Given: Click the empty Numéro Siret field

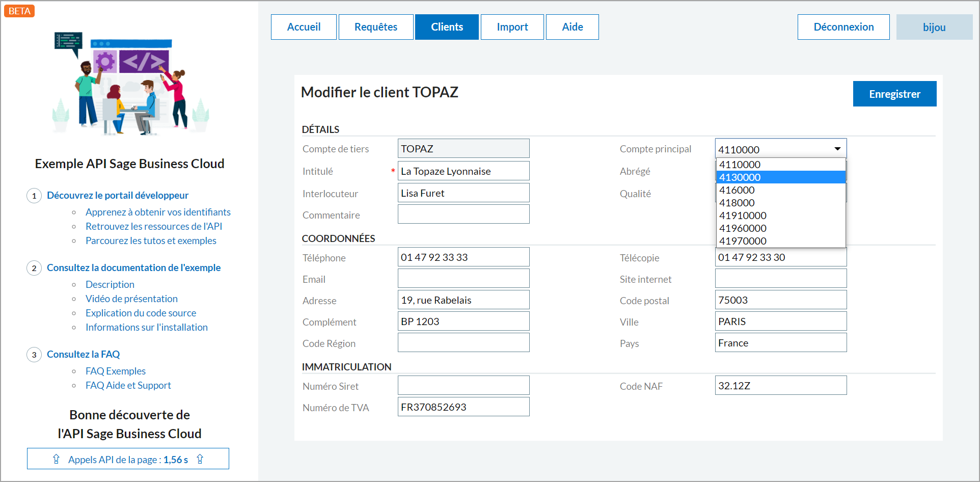Looking at the screenshot, I should click(x=464, y=385).
